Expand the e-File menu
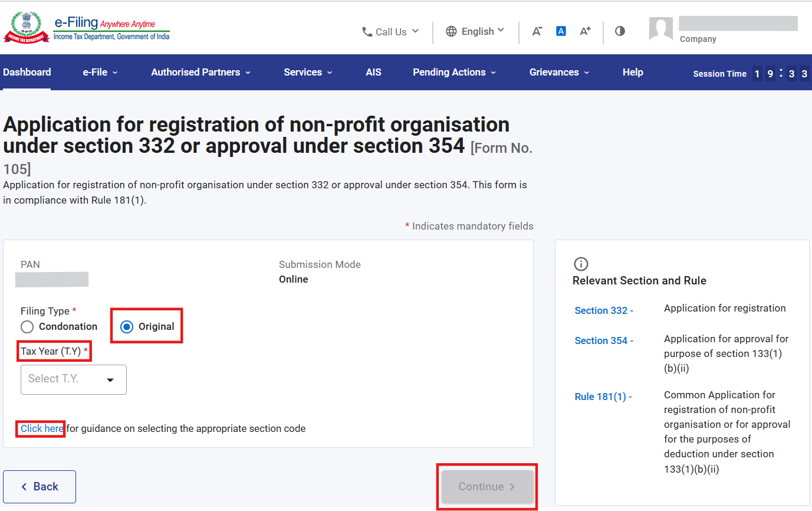 point(100,72)
